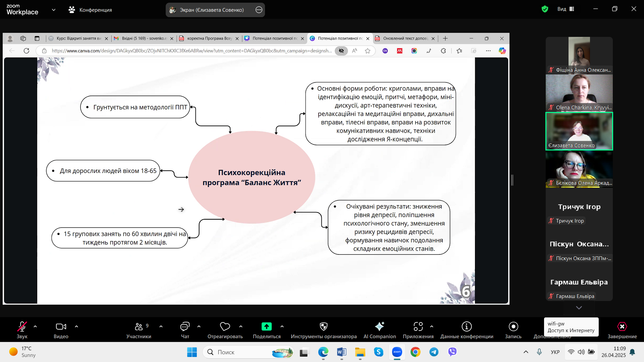Open Zoom Workplace dropdown chevron
This screenshot has width=644, height=362.
[54, 10]
